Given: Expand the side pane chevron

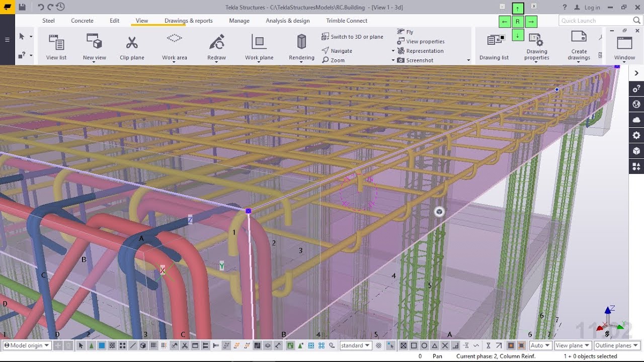Looking at the screenshot, I should point(636,73).
